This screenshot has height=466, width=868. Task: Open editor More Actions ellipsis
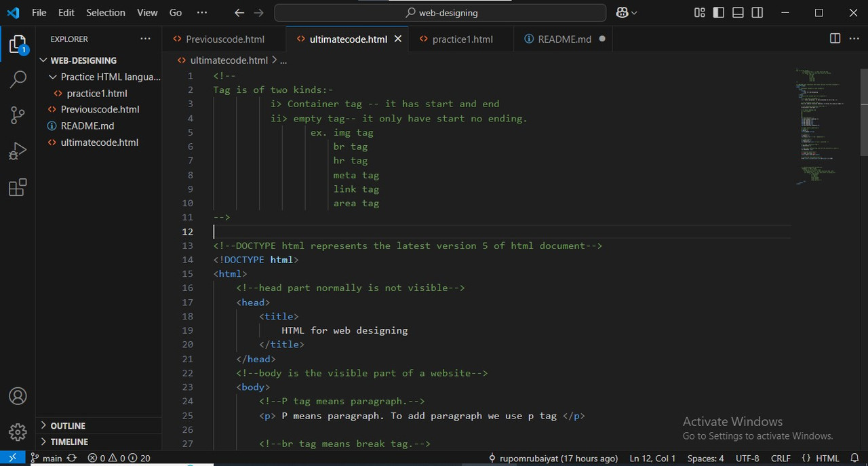click(x=854, y=39)
